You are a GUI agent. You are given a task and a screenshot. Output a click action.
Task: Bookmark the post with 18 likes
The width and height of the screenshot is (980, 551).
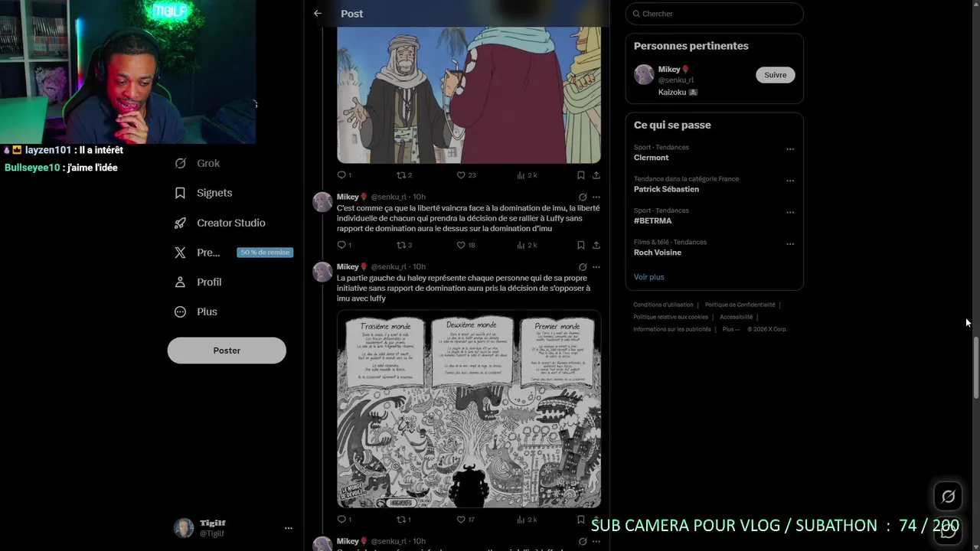(x=580, y=245)
